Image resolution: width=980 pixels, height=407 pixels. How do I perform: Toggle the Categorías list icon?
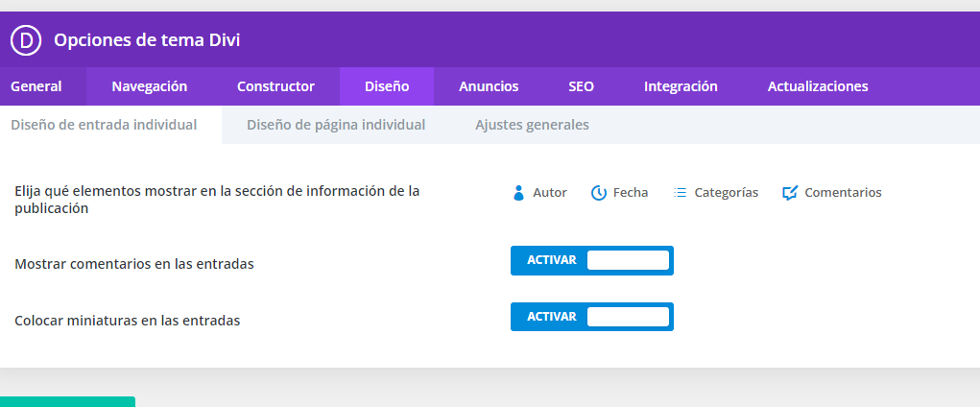coord(680,193)
